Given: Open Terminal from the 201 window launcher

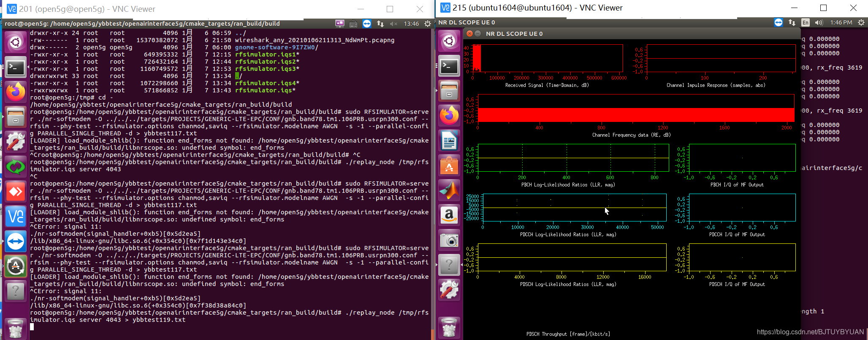Looking at the screenshot, I should [x=16, y=67].
